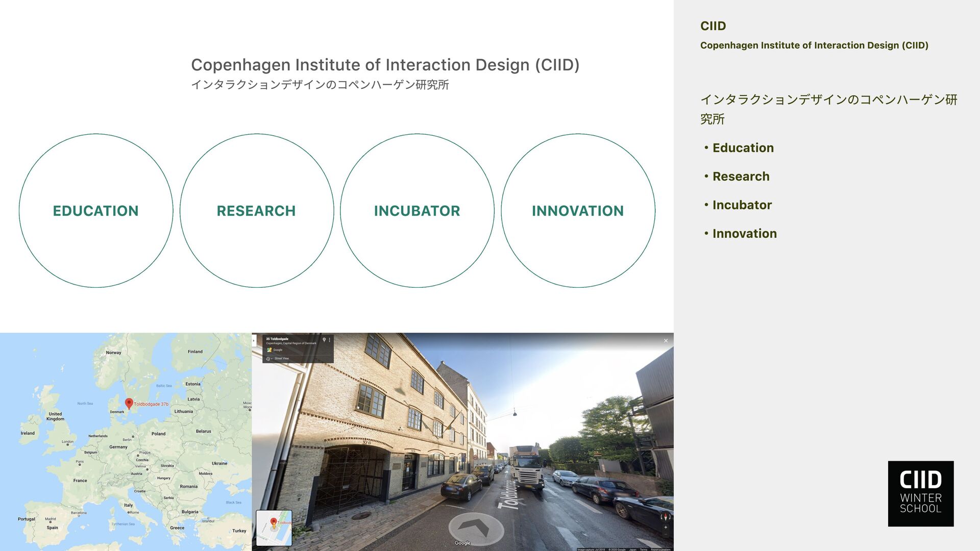
Task: Click the Google Maps logo icon
Action: (269, 350)
